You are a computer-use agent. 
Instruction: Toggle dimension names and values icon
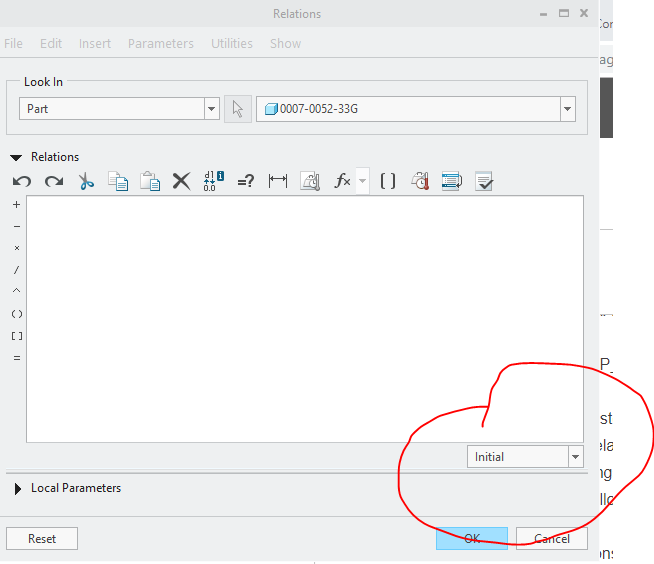point(214,181)
